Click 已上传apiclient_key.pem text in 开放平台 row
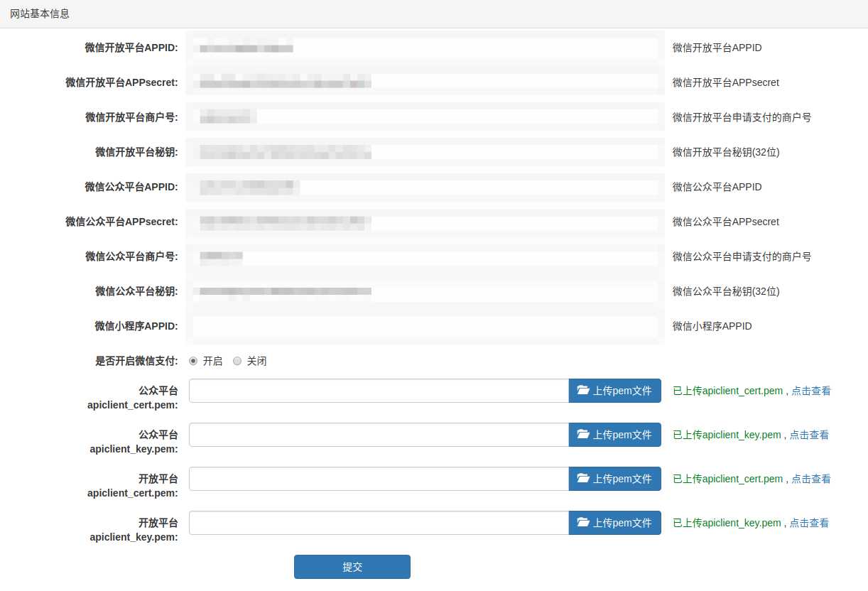Screen dimensions: 868x591 pyautogui.click(x=727, y=523)
